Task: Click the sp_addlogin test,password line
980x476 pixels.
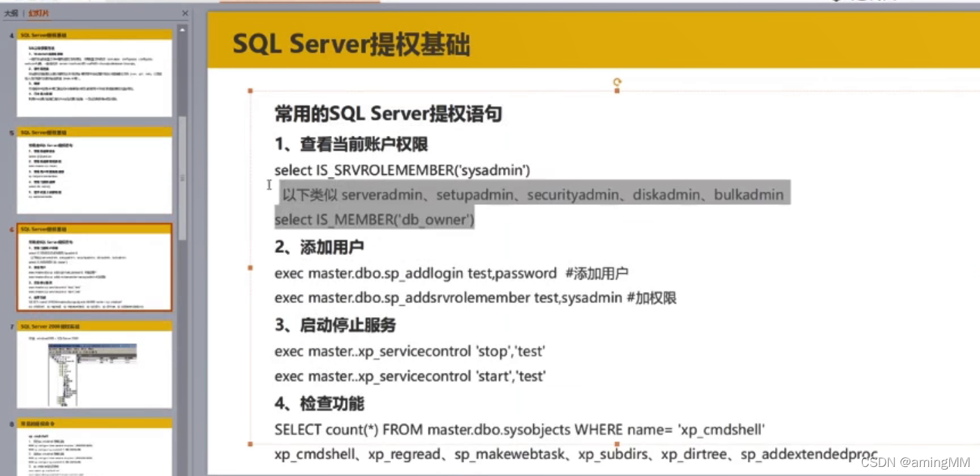Action: point(452,273)
